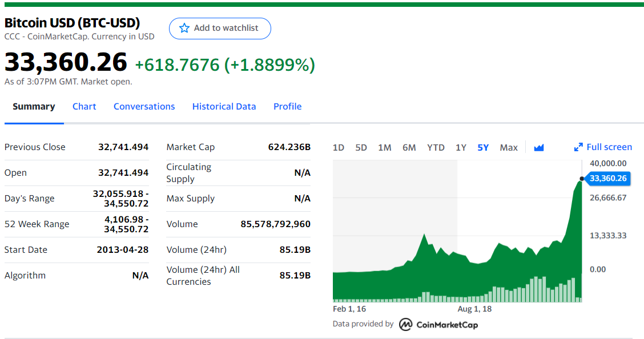Go to the Historical Data tab

(224, 107)
